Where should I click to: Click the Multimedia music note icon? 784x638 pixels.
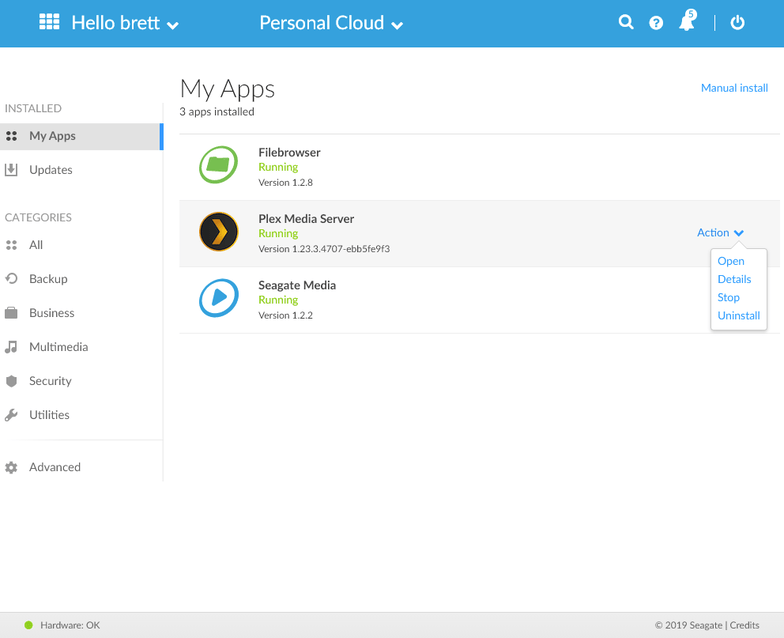coord(11,346)
